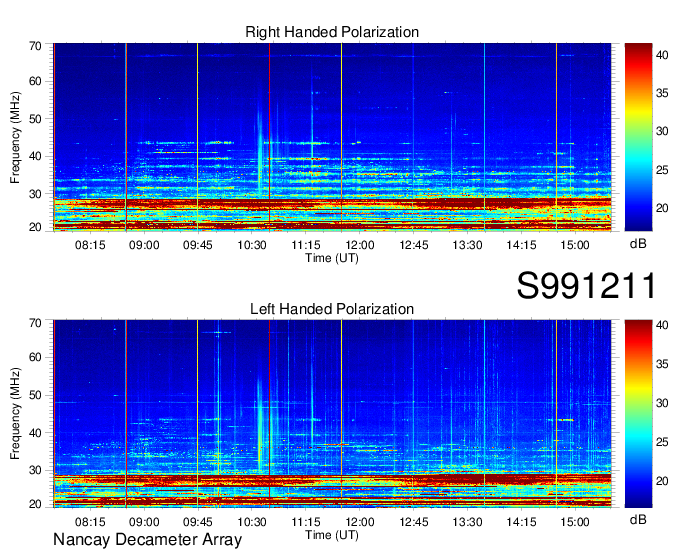
Task: Select the S991211 observation label
Action: click(x=586, y=286)
